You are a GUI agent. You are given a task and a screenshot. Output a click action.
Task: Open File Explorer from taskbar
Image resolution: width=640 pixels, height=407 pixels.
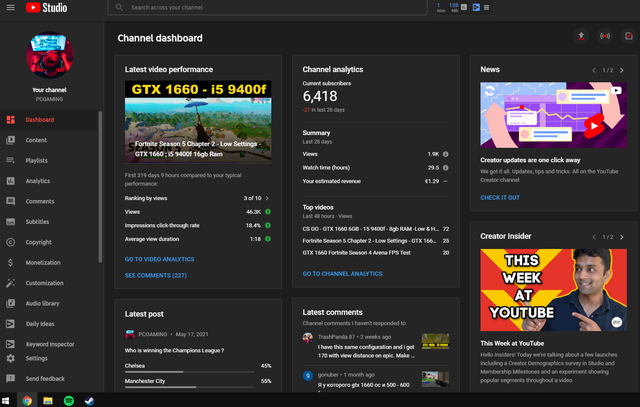(x=48, y=400)
